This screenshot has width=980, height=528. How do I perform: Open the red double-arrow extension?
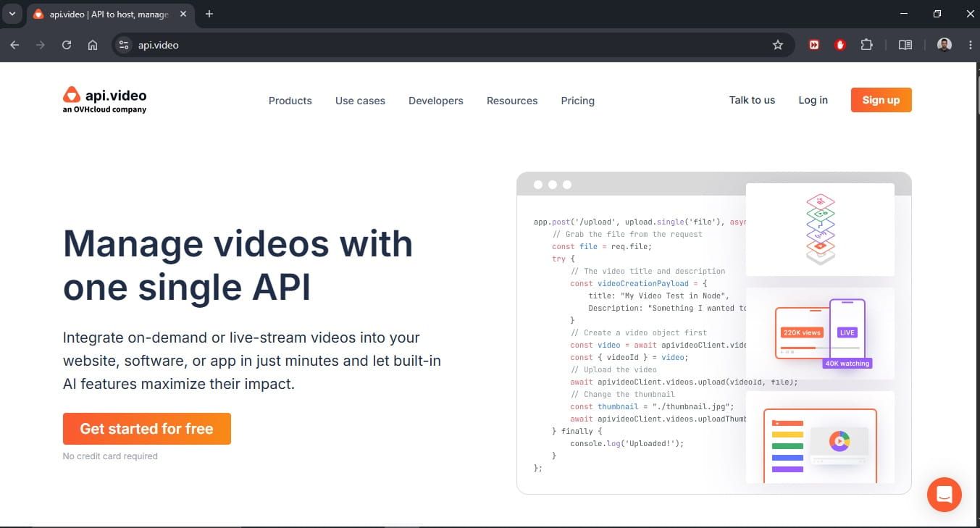click(x=814, y=45)
